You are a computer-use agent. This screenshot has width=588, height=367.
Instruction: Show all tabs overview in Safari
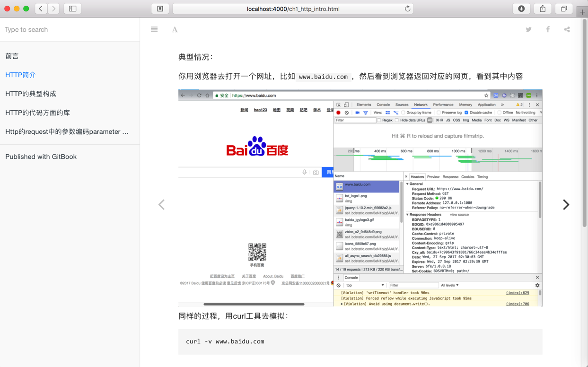click(564, 9)
